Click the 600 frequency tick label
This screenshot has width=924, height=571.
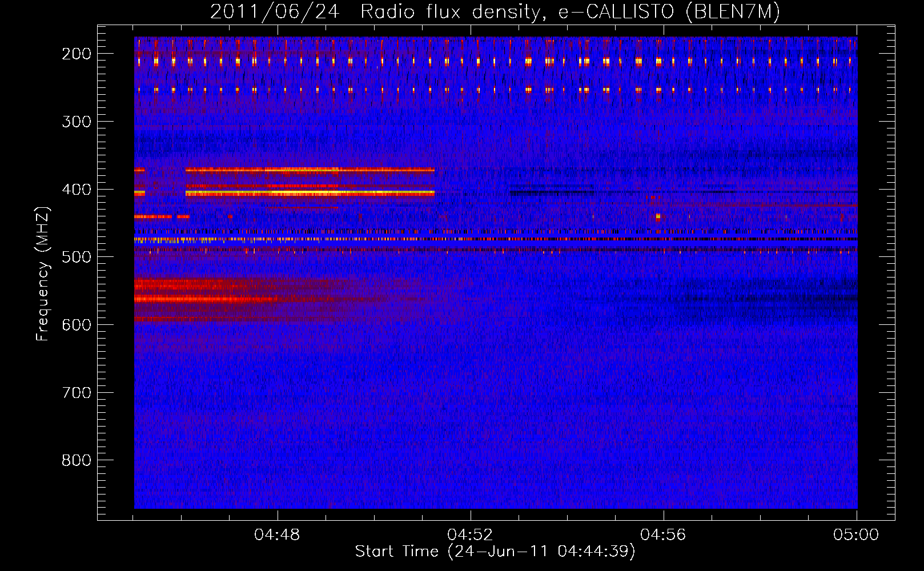[76, 325]
